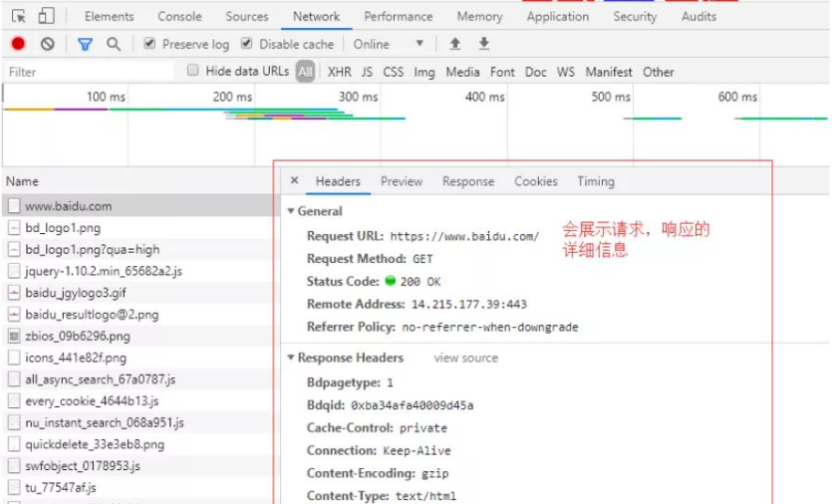Screen dimensions: 832x504
Task: Filter requests by Img
Action: [x=423, y=72]
